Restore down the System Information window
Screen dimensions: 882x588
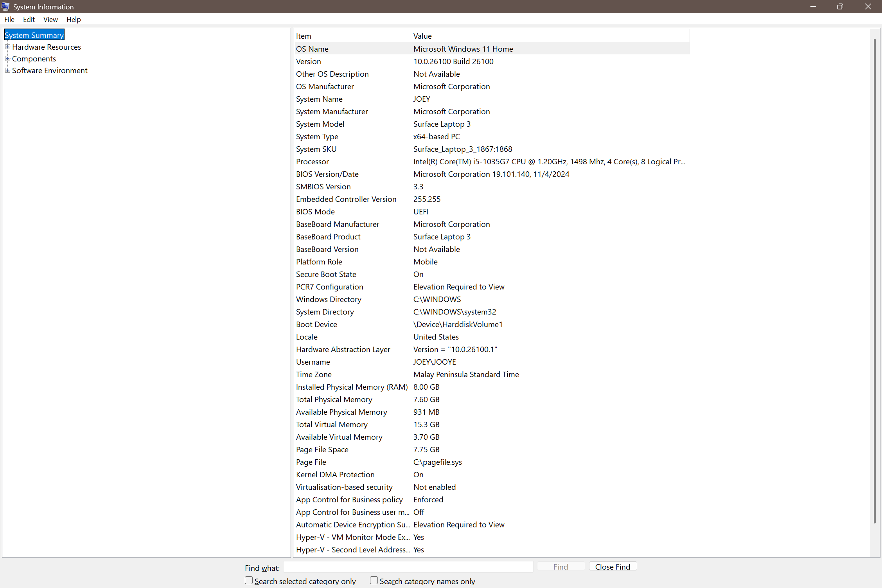coord(840,7)
